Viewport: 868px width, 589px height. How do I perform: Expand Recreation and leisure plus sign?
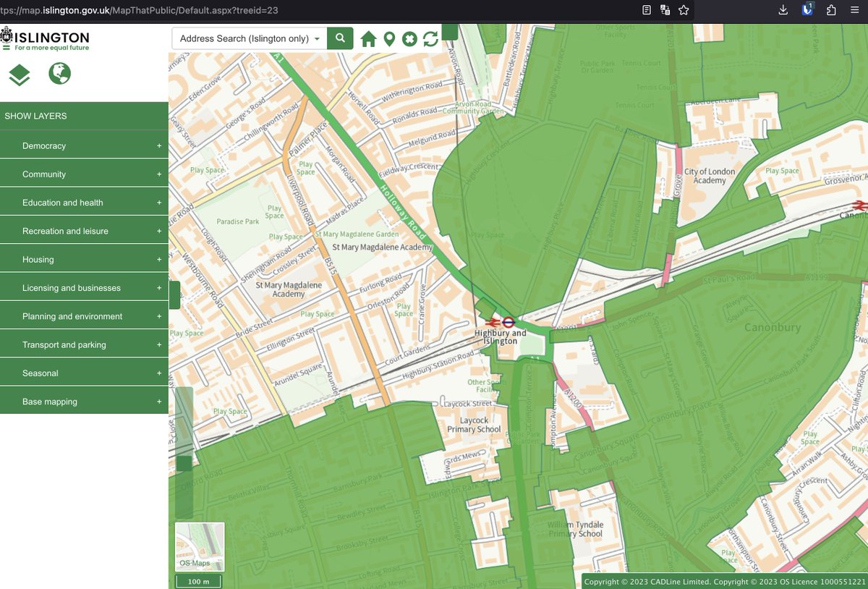click(x=159, y=231)
